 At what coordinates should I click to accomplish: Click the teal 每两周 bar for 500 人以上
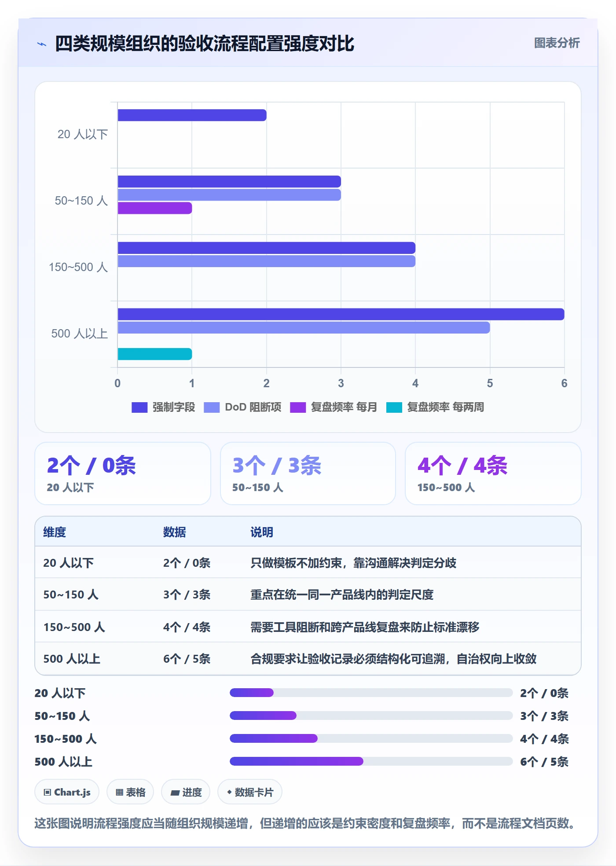point(155,354)
